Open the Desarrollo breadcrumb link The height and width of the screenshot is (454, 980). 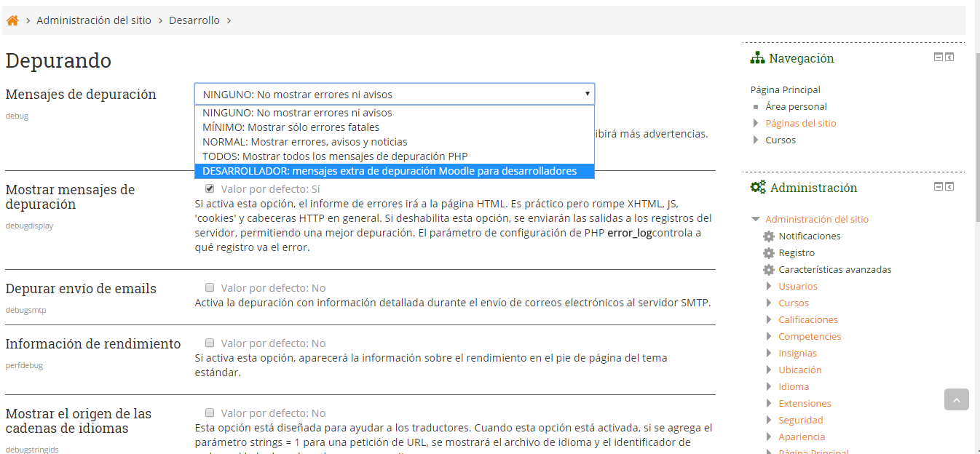194,20
